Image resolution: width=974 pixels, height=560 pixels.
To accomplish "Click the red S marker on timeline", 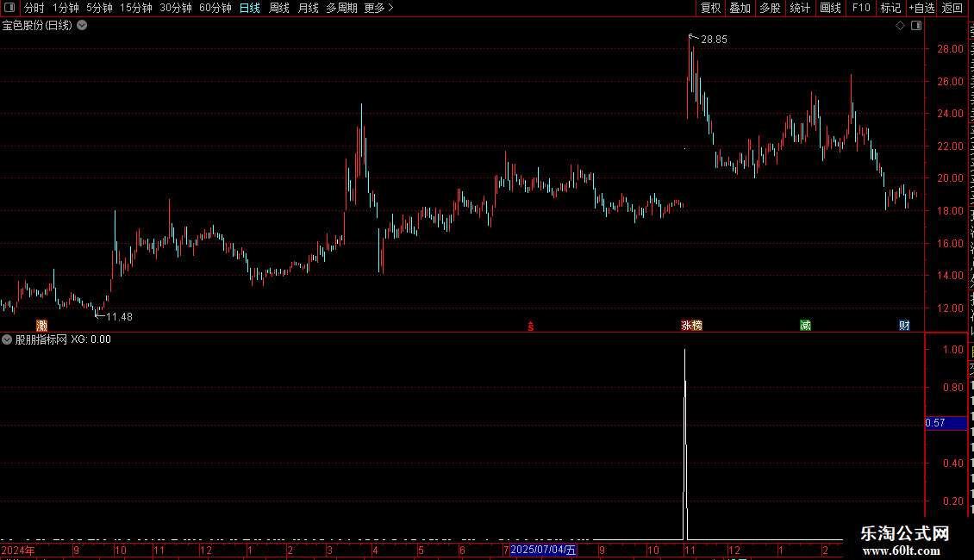I will point(530,327).
